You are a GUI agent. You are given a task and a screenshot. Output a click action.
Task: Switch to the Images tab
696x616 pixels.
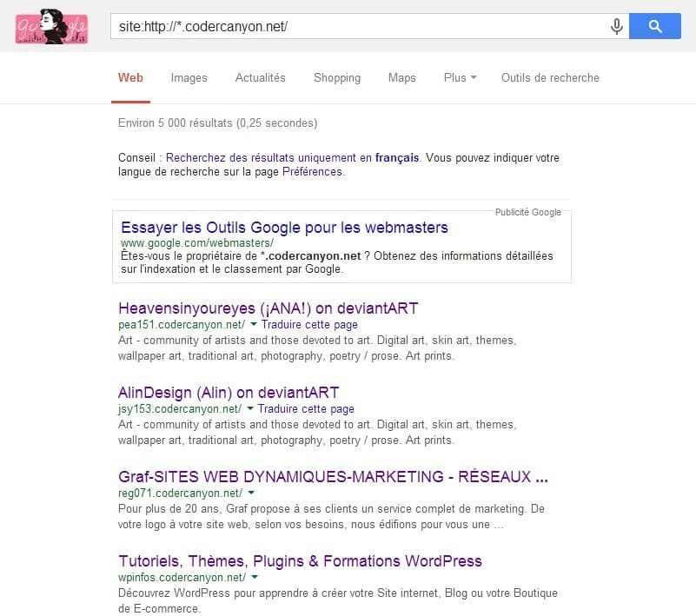[x=189, y=77]
